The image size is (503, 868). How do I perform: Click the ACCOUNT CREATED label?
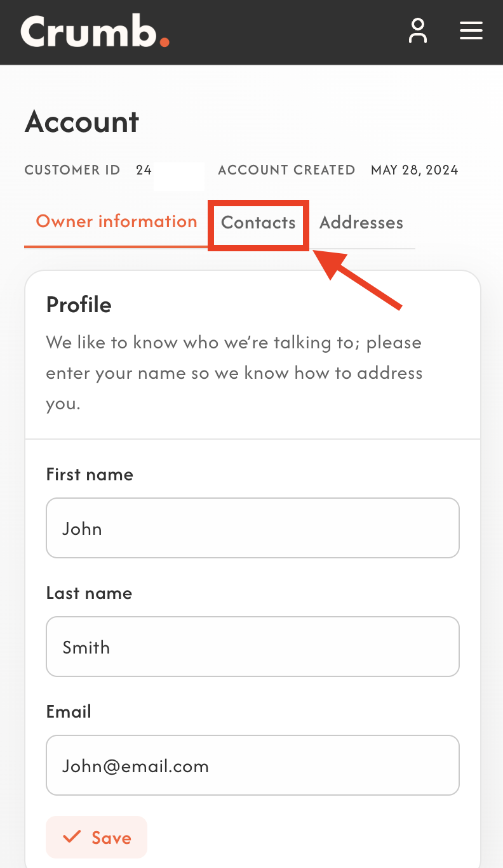[x=286, y=170]
